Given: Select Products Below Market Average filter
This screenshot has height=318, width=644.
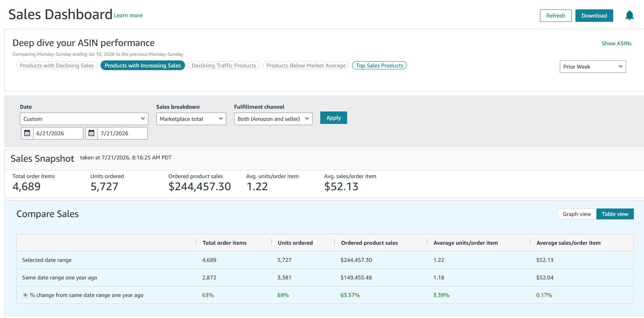Looking at the screenshot, I should tap(306, 65).
